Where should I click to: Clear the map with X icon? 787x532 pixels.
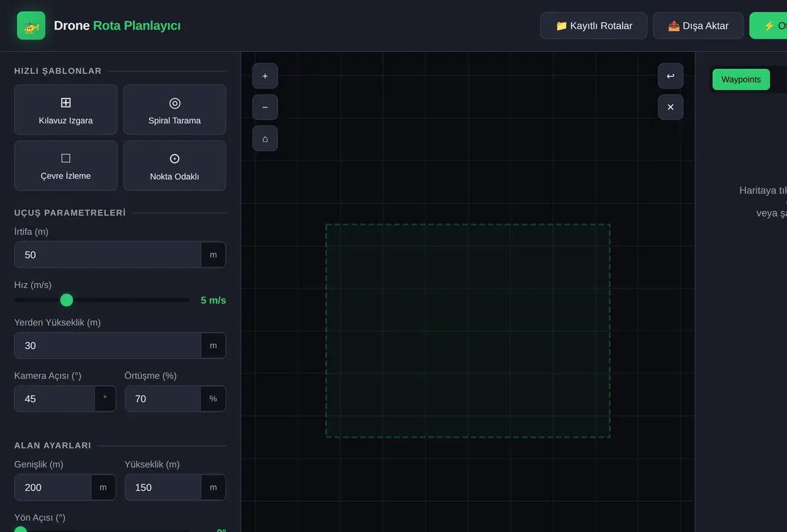click(x=670, y=108)
